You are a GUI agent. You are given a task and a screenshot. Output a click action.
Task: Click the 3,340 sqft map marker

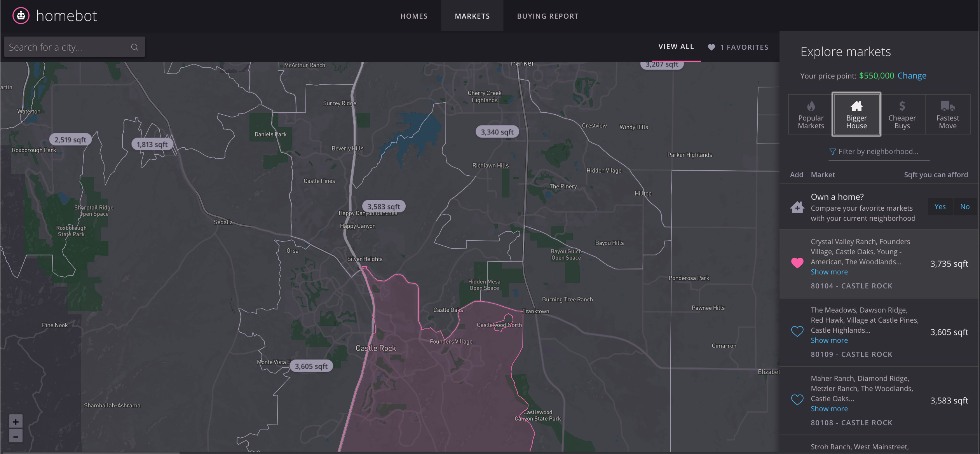[497, 132]
